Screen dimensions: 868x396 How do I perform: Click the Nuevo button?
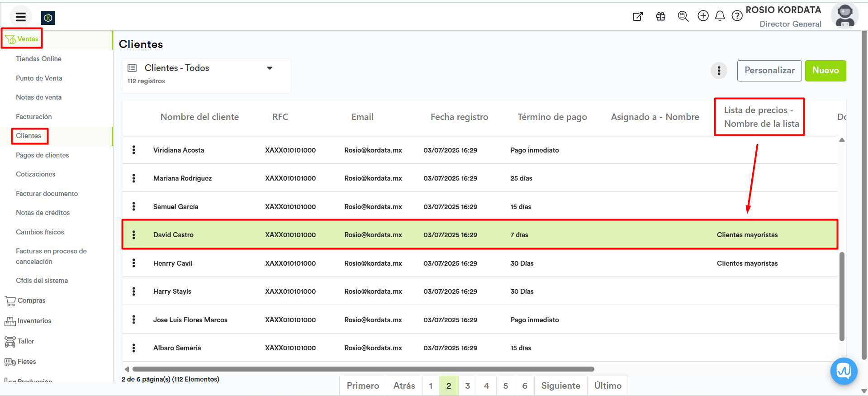coord(825,71)
